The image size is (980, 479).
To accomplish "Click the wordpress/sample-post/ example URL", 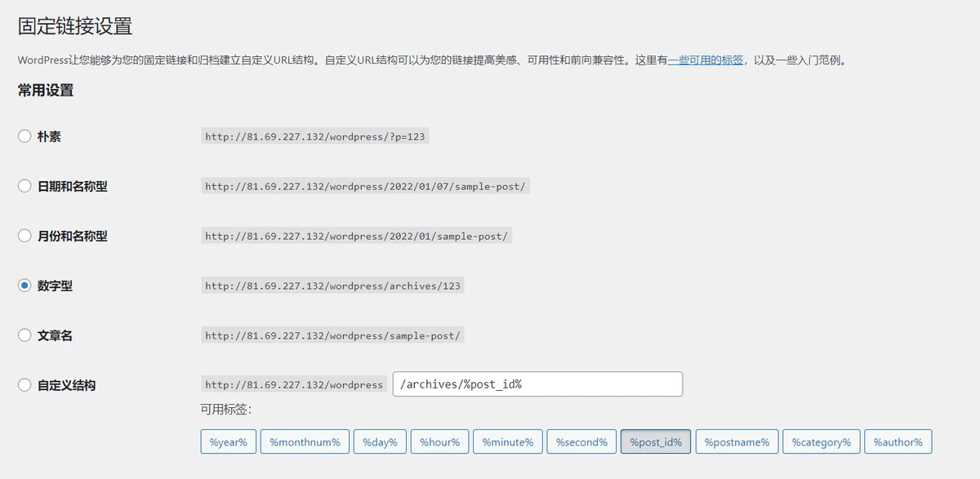I will 333,335.
